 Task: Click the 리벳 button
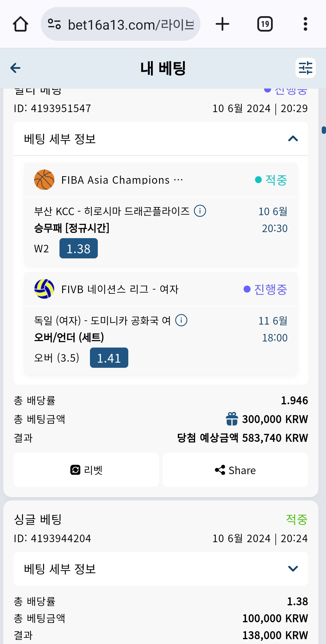coord(86,470)
